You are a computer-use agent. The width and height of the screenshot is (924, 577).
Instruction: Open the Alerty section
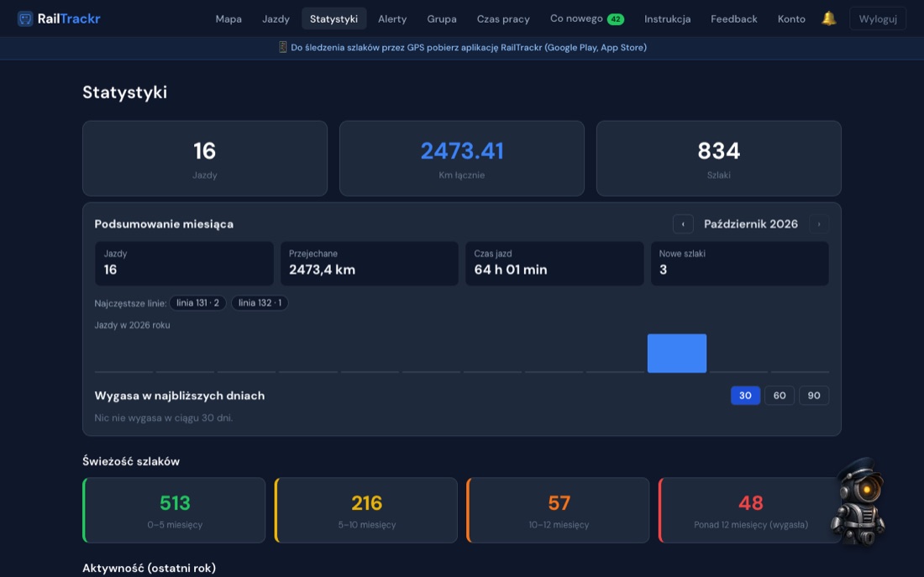(392, 18)
